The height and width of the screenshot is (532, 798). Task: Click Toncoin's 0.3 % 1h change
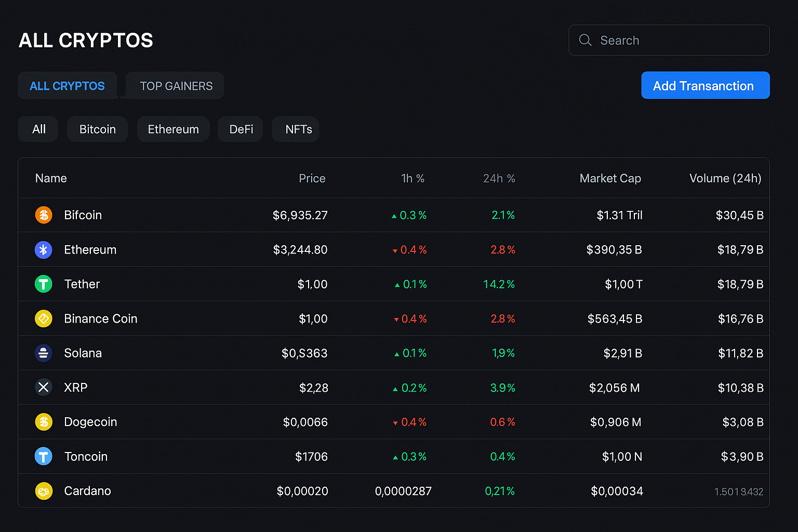410,457
